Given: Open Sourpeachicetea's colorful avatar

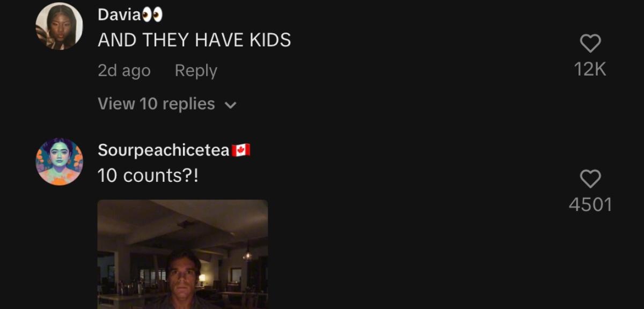Looking at the screenshot, I should click(x=59, y=161).
